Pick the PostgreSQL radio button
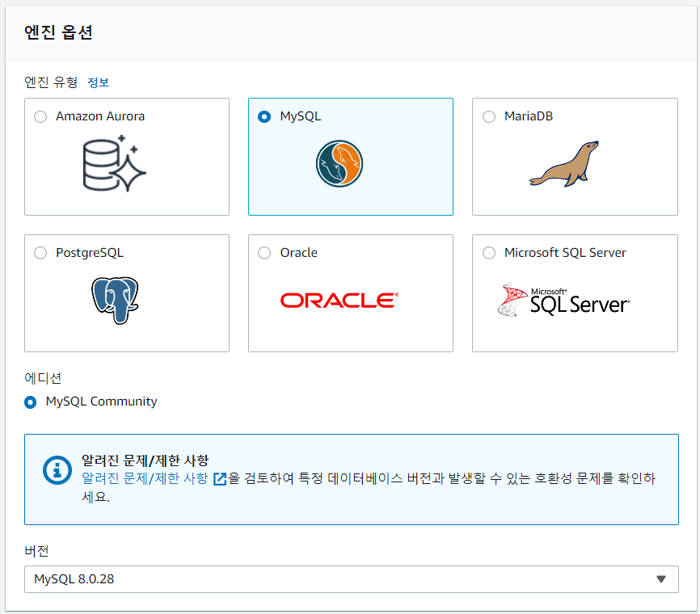This screenshot has width=700, height=614. [x=40, y=253]
